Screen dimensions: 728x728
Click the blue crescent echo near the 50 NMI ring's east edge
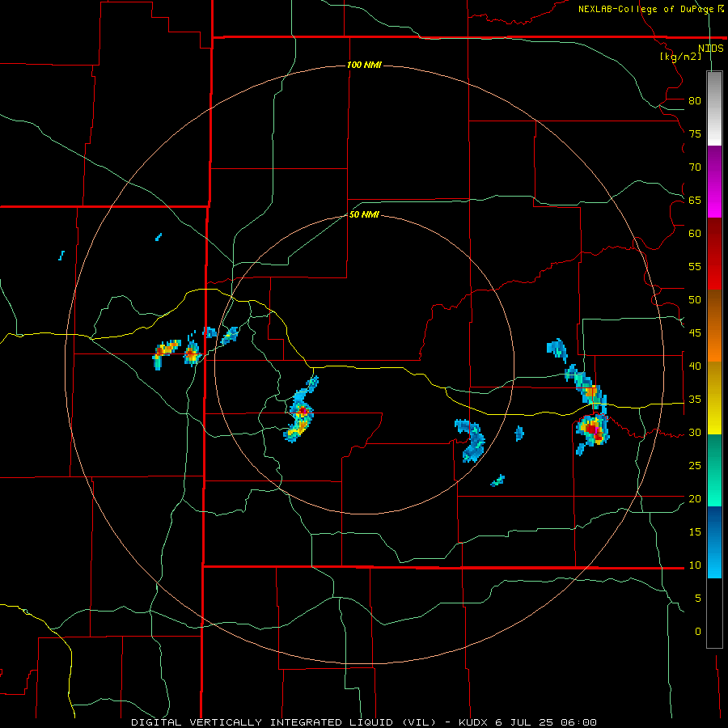coord(470,440)
